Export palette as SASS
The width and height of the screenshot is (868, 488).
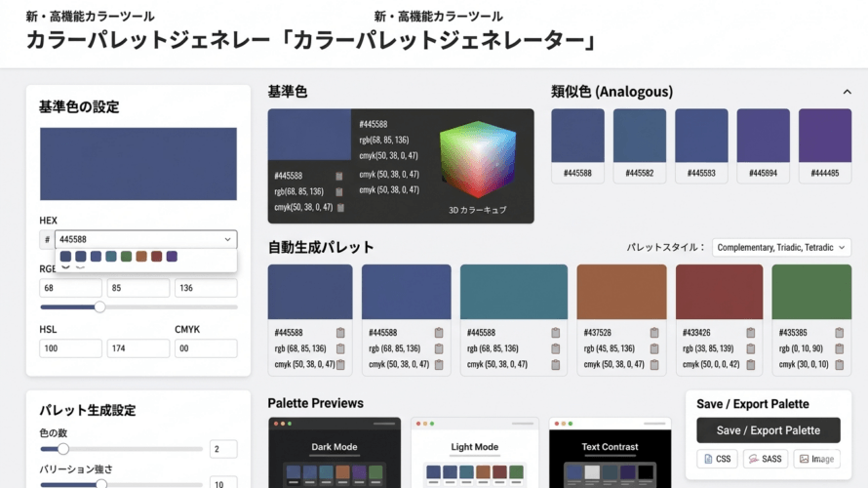click(765, 459)
